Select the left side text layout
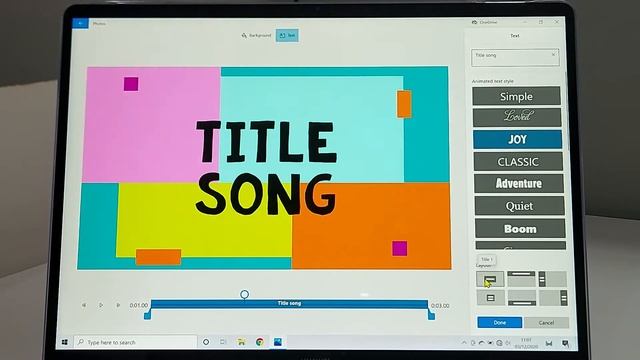Screen dimensions: 640x360 point(552,279)
